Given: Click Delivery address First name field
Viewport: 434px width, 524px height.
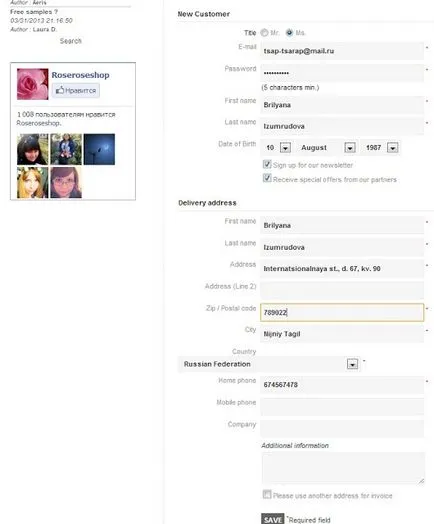Looking at the screenshot, I should click(342, 225).
